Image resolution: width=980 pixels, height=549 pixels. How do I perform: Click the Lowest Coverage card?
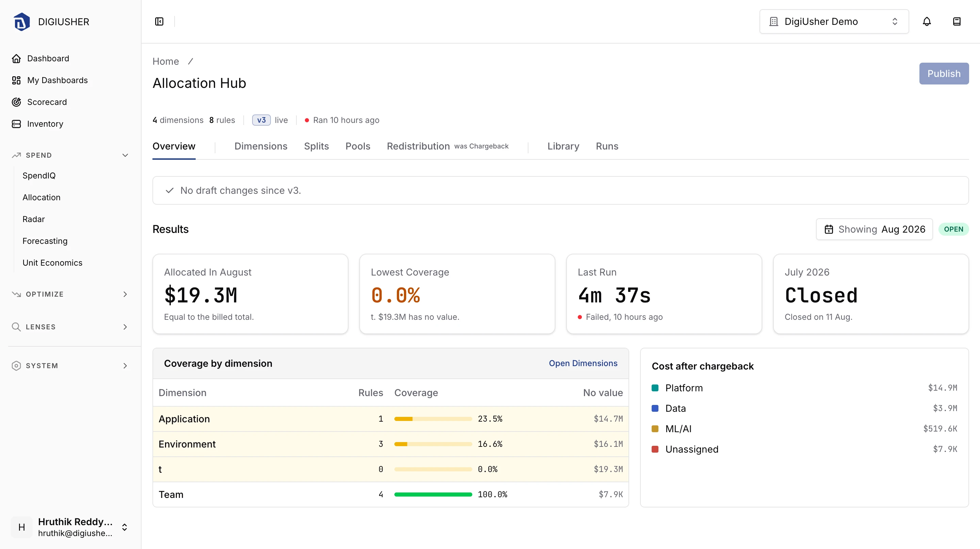[457, 294]
